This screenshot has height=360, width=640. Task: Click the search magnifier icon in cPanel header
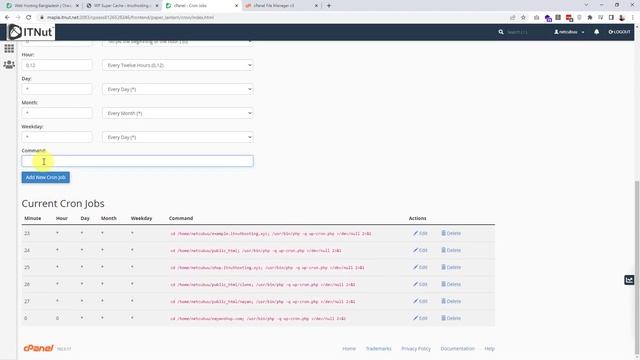(x=501, y=32)
